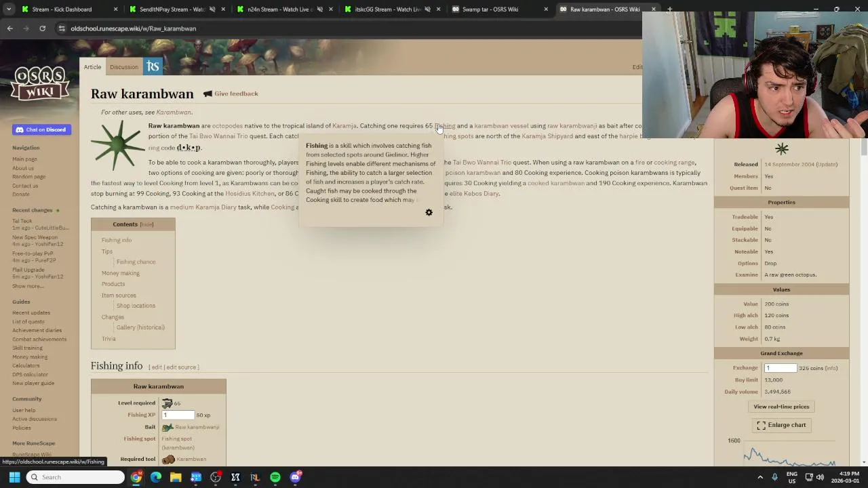Open the Windows Start menu
Viewport: 868px width, 488px height.
14,477
